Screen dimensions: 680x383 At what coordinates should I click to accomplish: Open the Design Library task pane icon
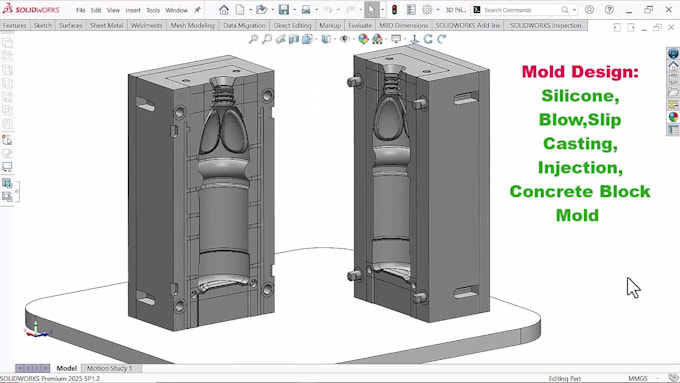pos(673,79)
